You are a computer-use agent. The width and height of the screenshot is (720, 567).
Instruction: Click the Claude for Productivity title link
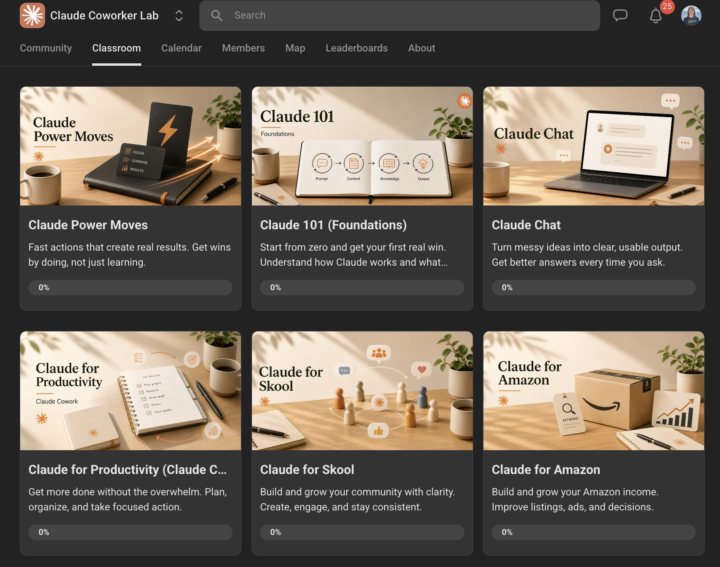point(128,470)
